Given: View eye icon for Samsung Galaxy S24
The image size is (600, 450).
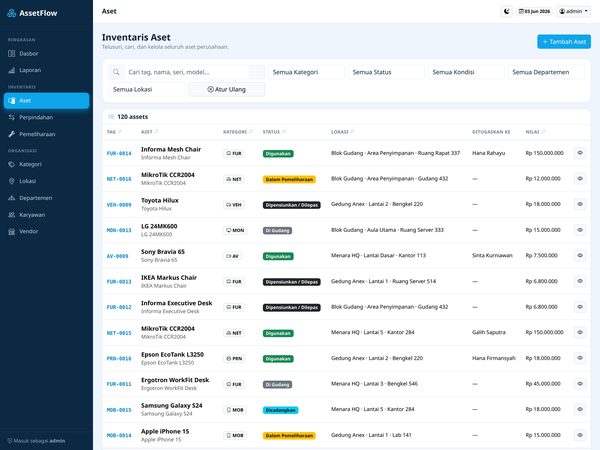Looking at the screenshot, I should [x=580, y=409].
